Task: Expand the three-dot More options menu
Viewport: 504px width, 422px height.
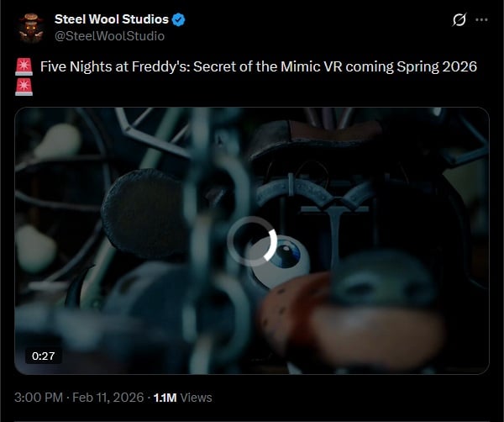Action: click(x=481, y=19)
